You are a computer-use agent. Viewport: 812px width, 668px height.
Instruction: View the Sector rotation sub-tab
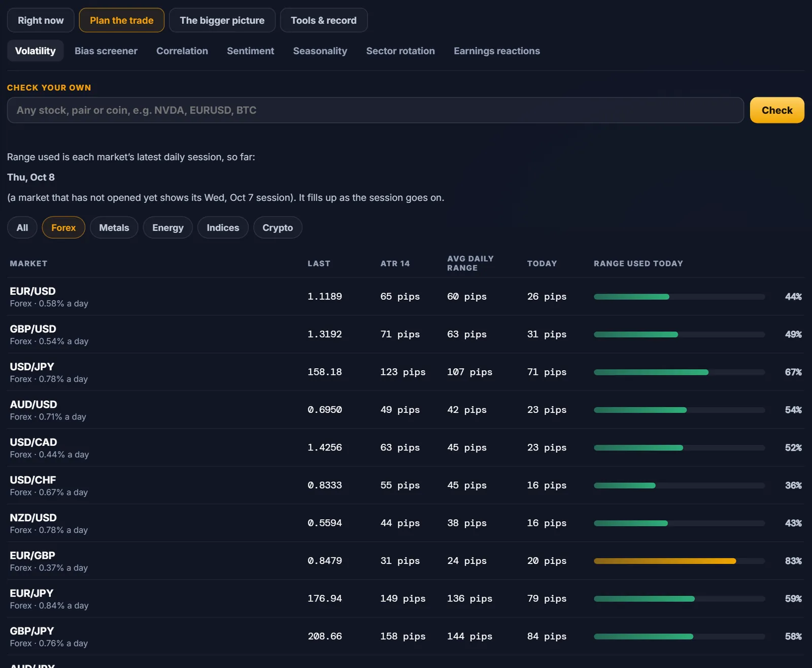[400, 51]
